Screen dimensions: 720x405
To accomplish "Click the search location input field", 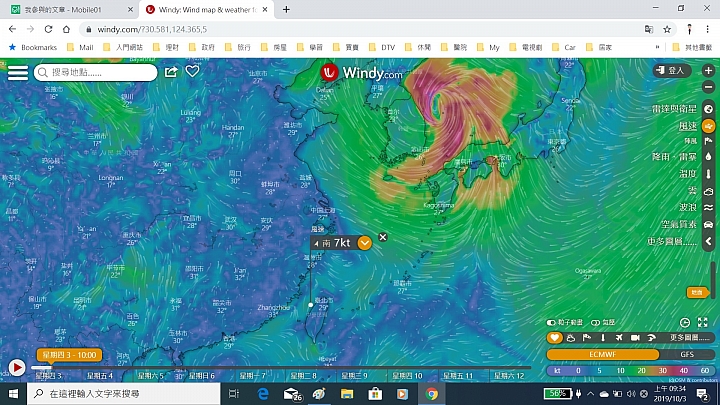I will [x=96, y=73].
